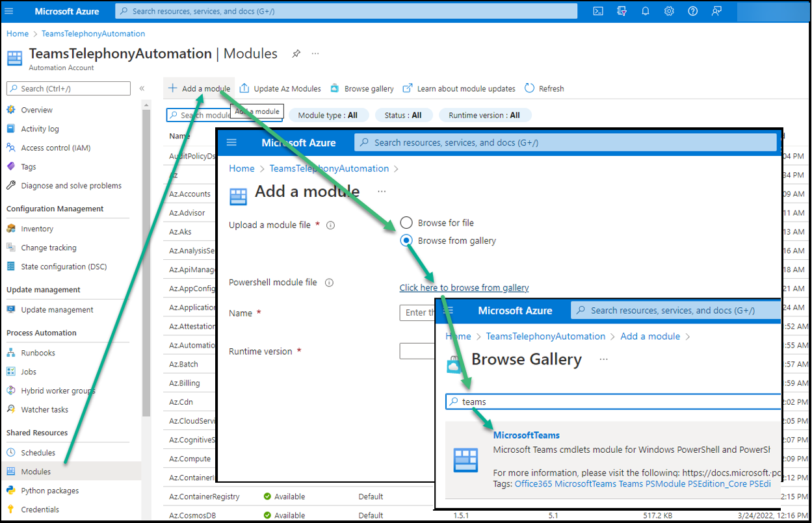812x523 pixels.
Task: Open more options next to Browse Gallery title
Action: coord(604,359)
